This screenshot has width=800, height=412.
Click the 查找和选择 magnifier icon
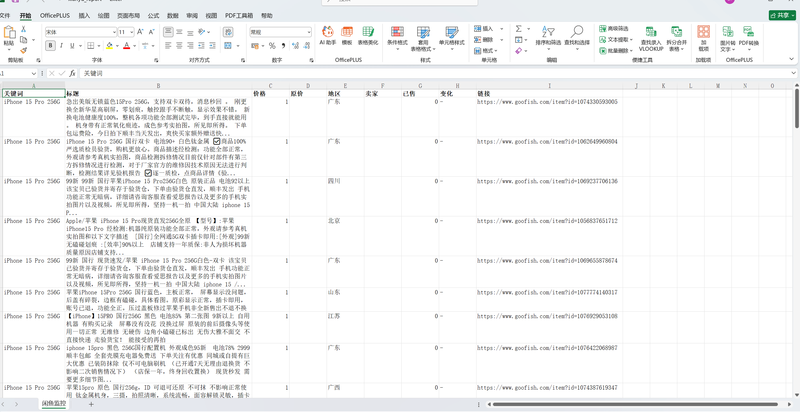coord(577,32)
